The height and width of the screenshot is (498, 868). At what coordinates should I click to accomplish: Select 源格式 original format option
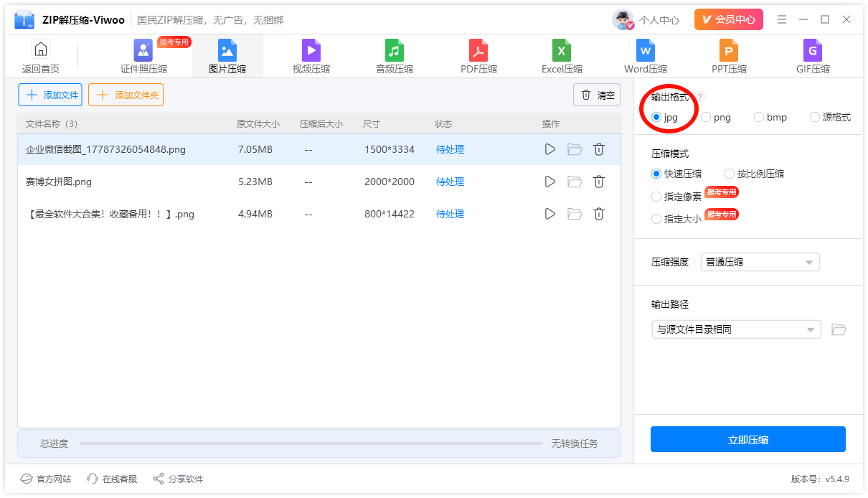click(x=830, y=117)
